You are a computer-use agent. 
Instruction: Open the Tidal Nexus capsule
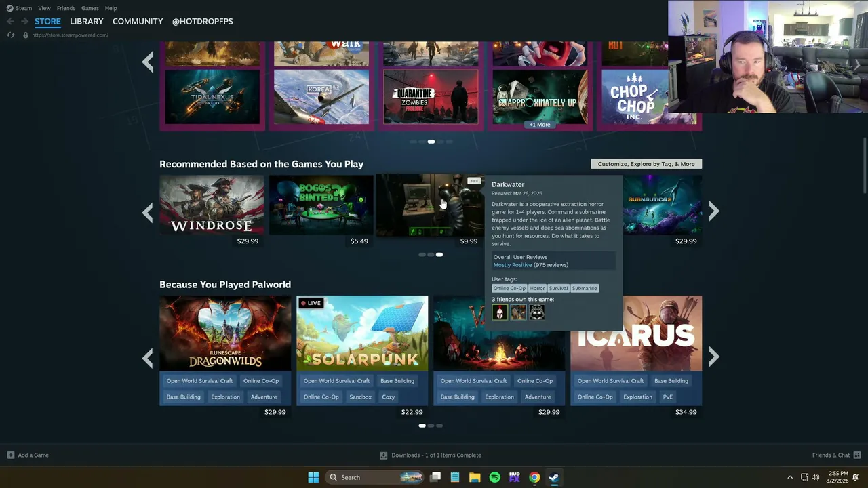click(212, 98)
